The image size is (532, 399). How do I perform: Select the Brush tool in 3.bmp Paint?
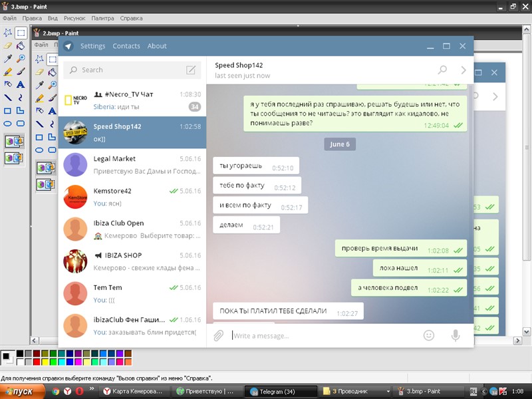point(21,71)
